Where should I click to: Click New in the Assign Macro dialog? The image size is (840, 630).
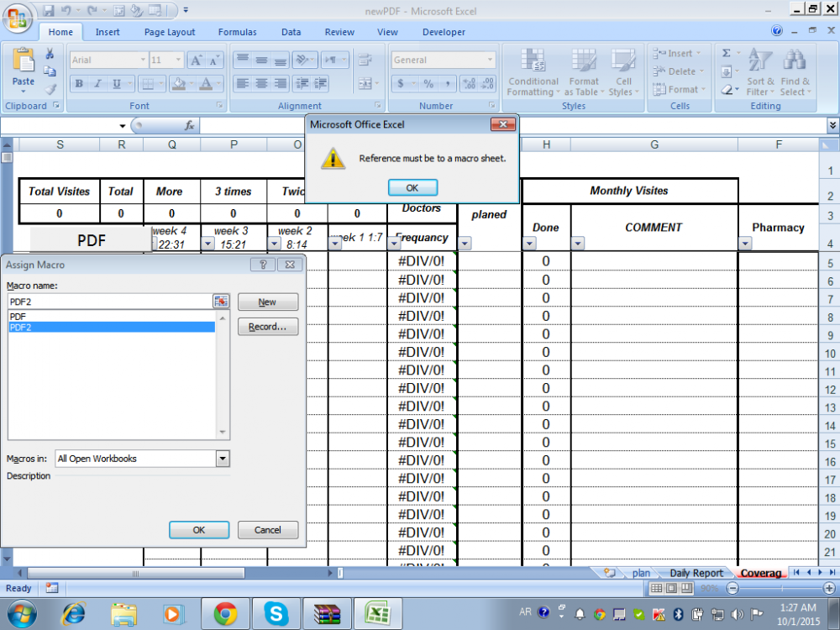[x=267, y=302]
